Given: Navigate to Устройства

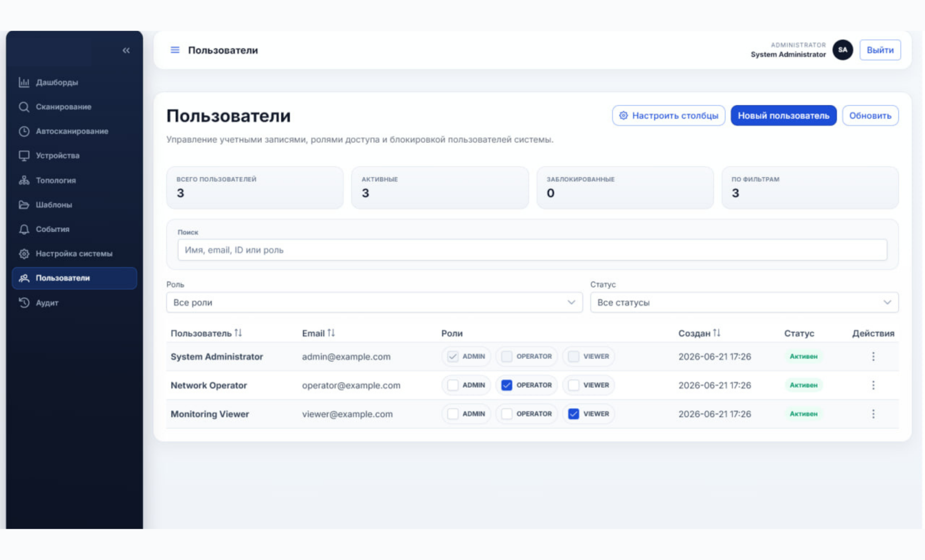Looking at the screenshot, I should (74, 156).
